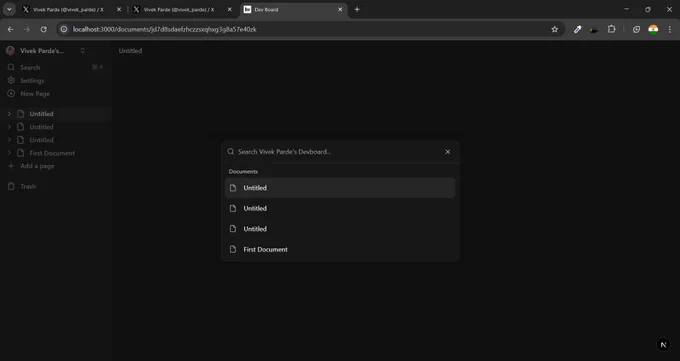Click the New Page plus-circle icon
This screenshot has width=680, height=361.
pyautogui.click(x=11, y=94)
